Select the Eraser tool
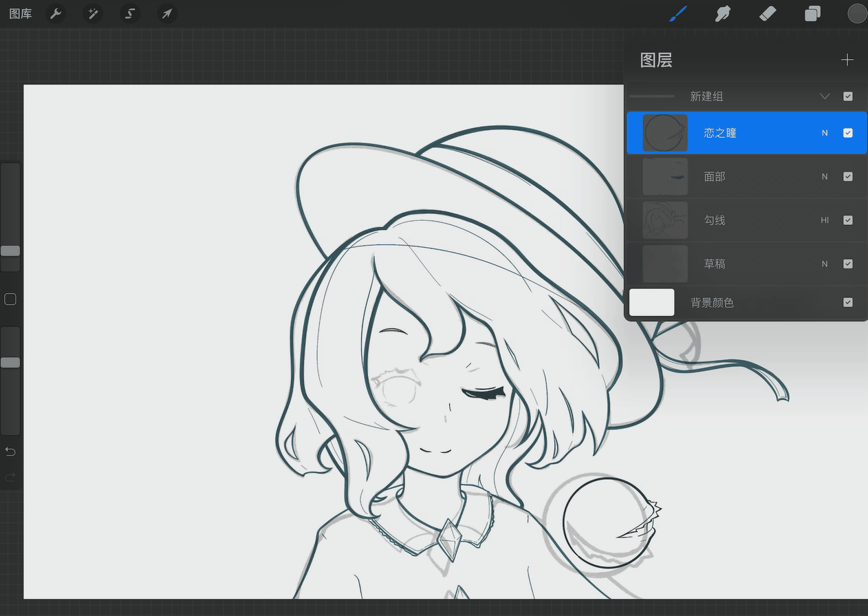The width and height of the screenshot is (868, 616). [x=768, y=13]
